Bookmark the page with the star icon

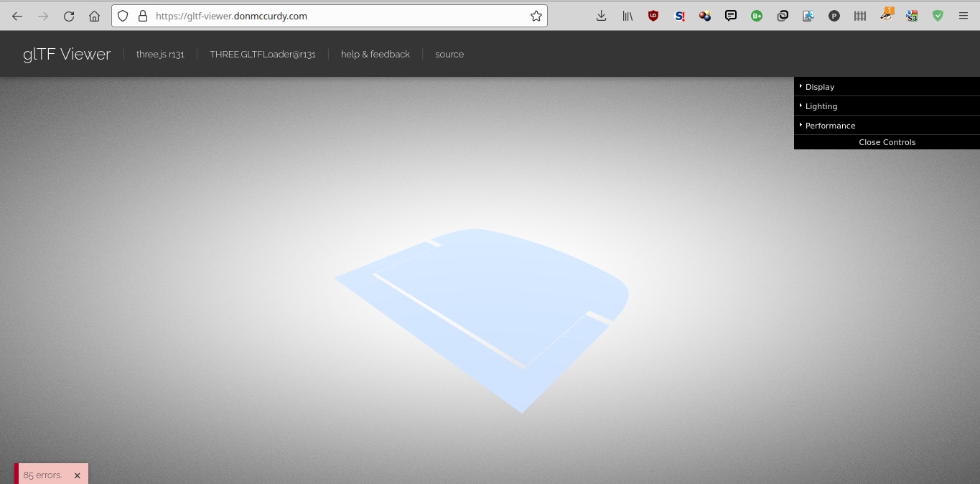tap(536, 15)
